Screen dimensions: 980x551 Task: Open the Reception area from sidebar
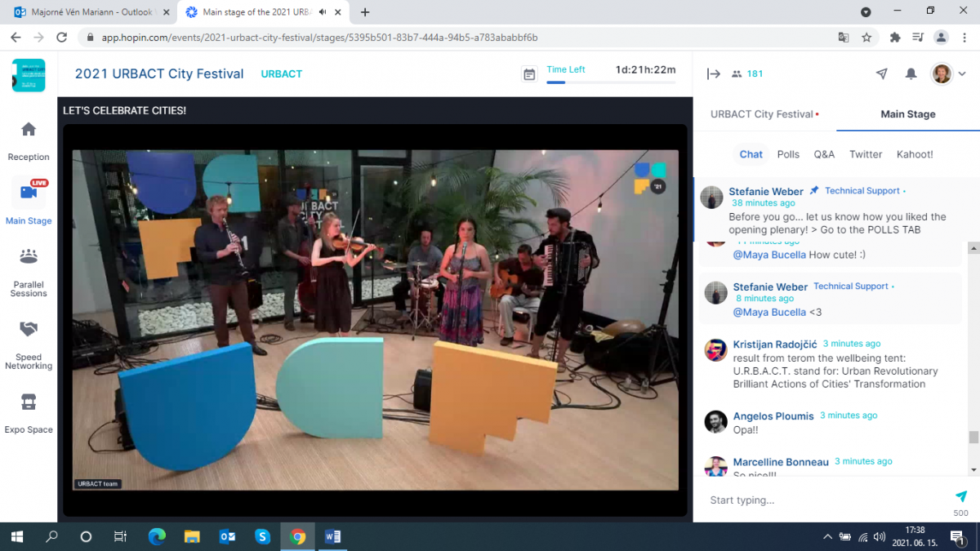[29, 140]
